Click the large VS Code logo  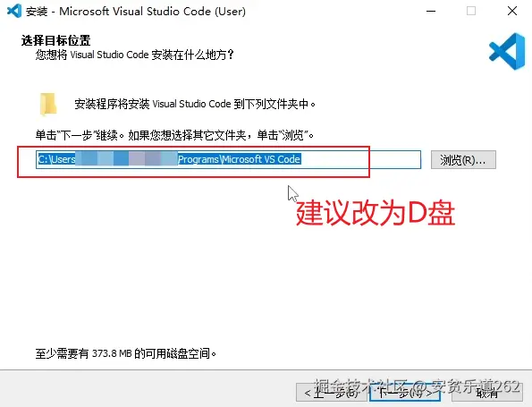507,51
